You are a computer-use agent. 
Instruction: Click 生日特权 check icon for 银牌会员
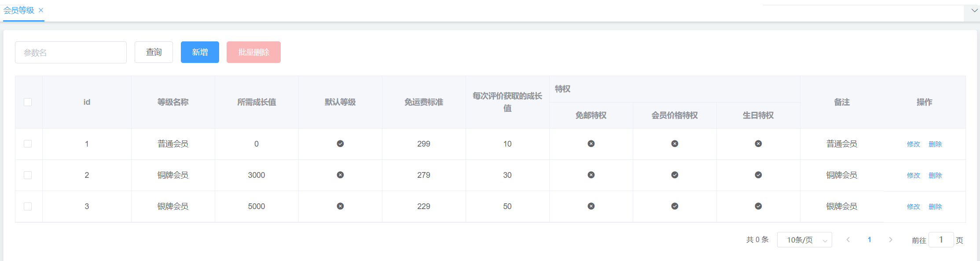point(758,206)
